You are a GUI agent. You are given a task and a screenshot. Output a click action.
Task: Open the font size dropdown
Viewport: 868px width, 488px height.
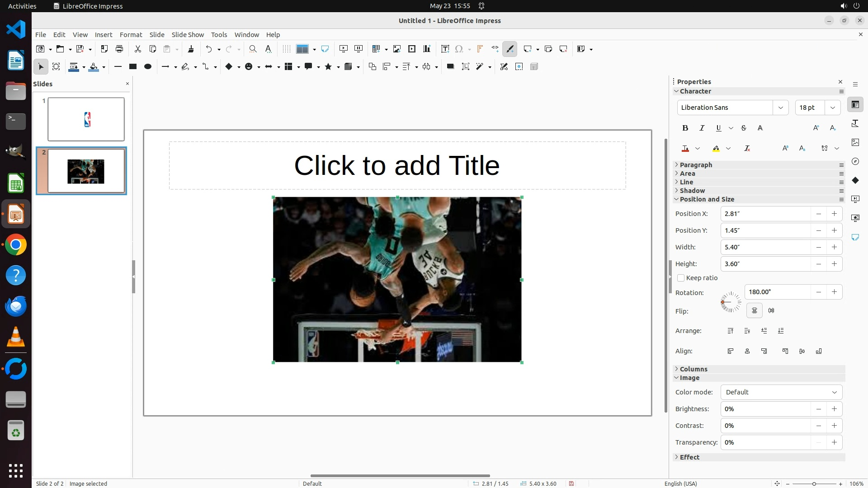pos(832,108)
